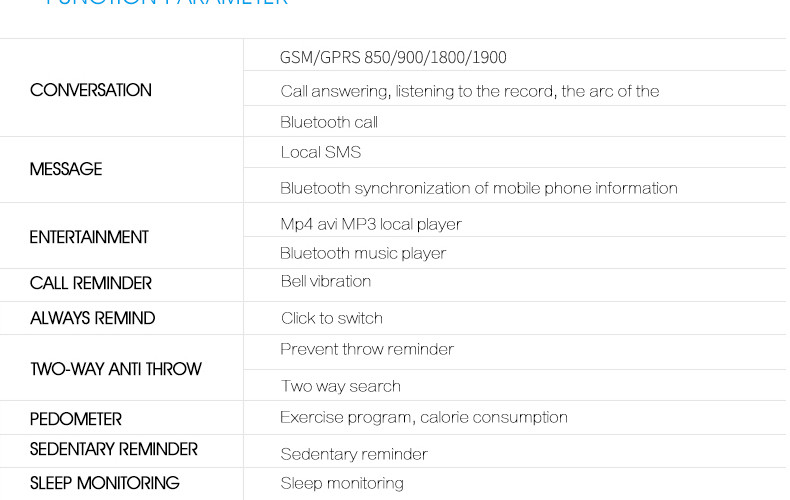
Task: Click the CALL REMINDER heading
Action: tap(91, 283)
